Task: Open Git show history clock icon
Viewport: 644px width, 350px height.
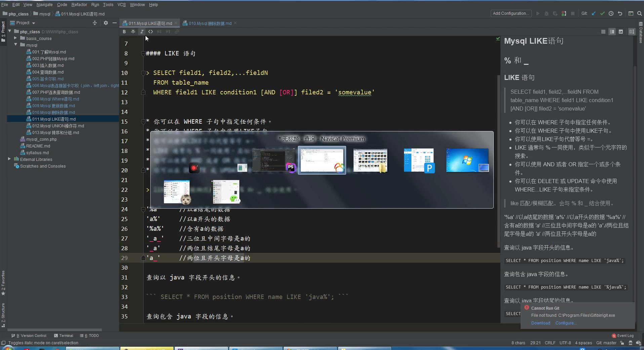Action: tap(611, 13)
